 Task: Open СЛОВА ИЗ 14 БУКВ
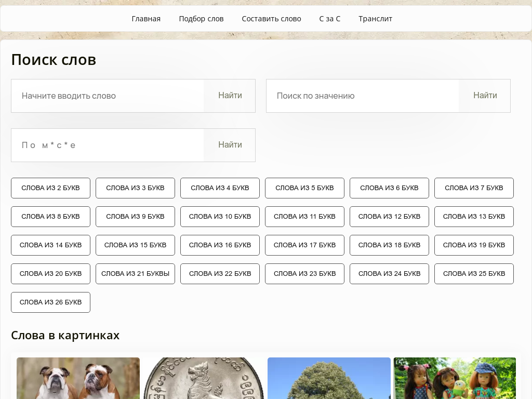coord(50,245)
